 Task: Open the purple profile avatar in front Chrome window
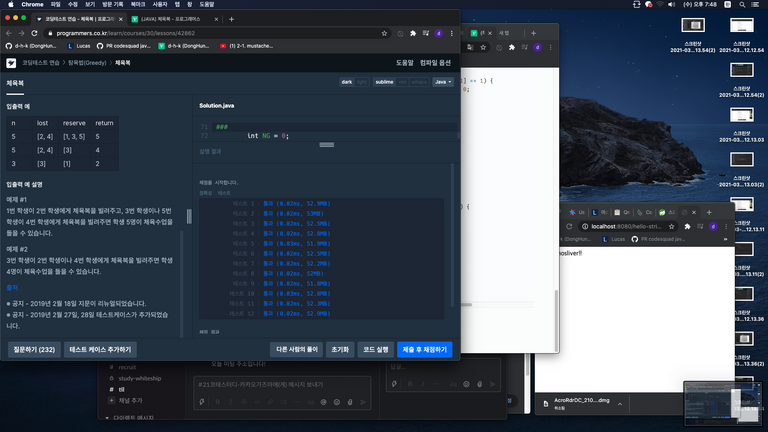point(439,33)
